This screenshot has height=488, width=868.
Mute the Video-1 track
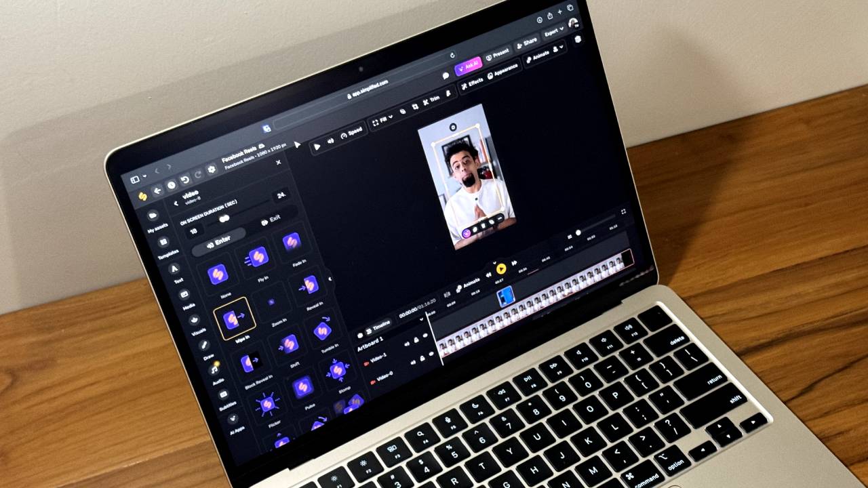(412, 362)
